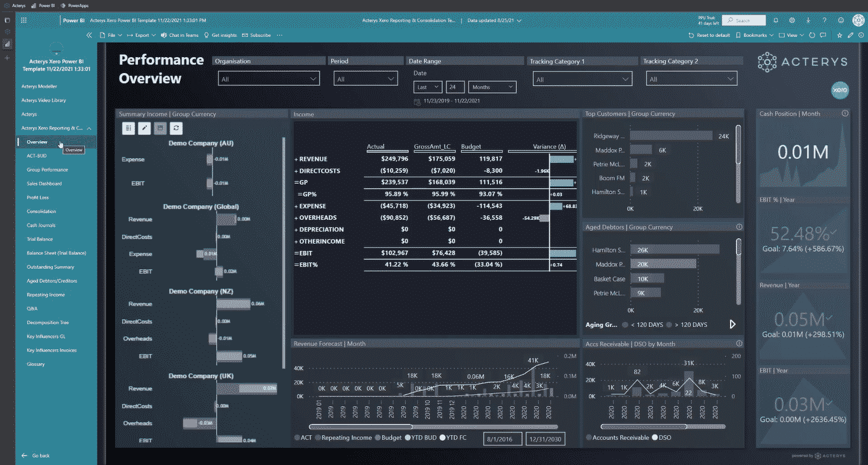Toggle the YTD FC legend item

click(453, 438)
